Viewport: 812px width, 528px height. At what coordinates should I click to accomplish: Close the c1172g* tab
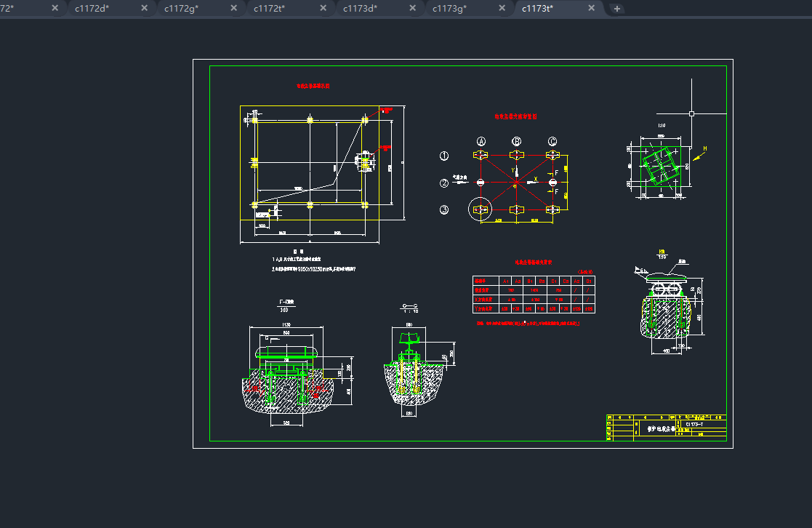233,8
